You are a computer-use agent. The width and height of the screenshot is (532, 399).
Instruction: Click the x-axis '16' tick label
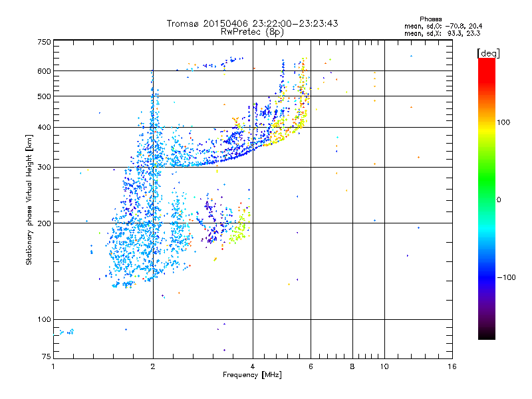pos(452,366)
